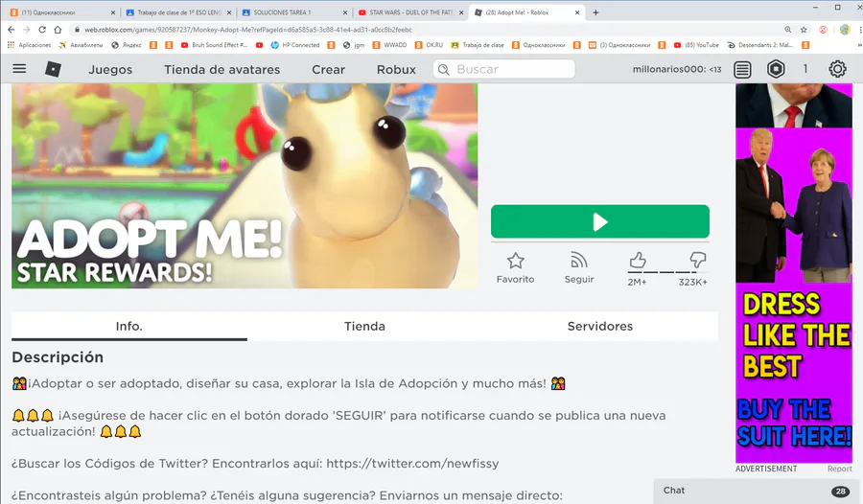Image resolution: width=863 pixels, height=504 pixels.
Task: Report the advertisement
Action: point(839,469)
